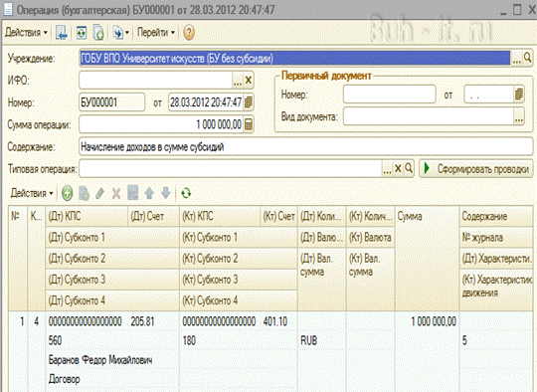Image resolution: width=537 pixels, height=392 pixels.
Task: Open the top Действия menu
Action: (x=26, y=33)
